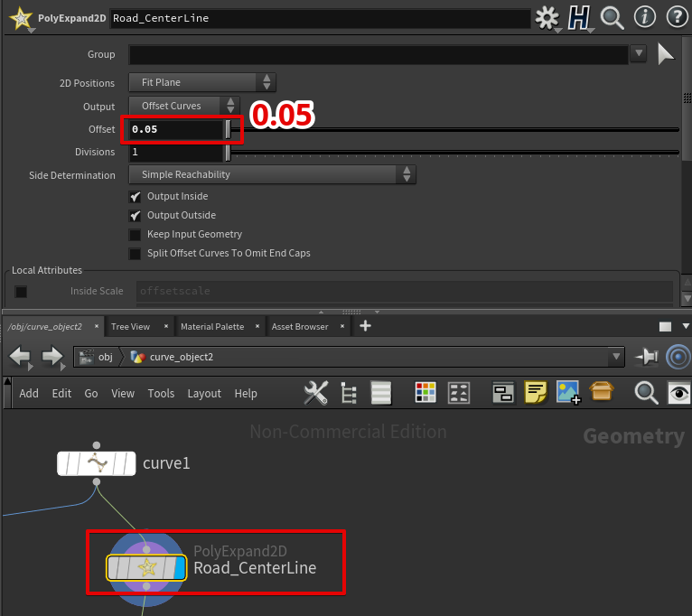
Task: Click the Offset value field
Action: click(x=175, y=129)
